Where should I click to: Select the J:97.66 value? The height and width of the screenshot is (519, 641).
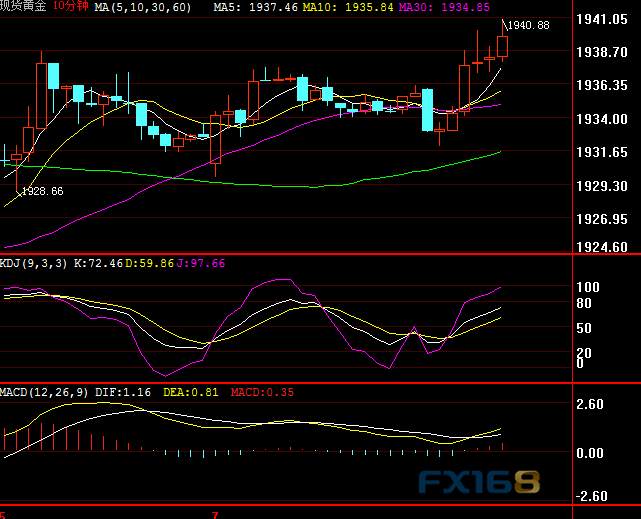point(200,263)
